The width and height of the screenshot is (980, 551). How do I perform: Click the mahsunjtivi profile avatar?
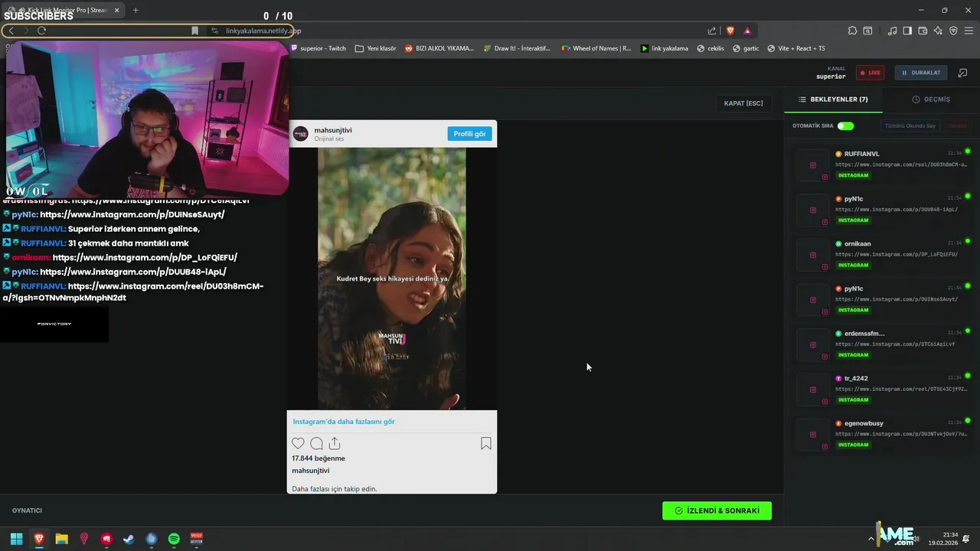301,134
